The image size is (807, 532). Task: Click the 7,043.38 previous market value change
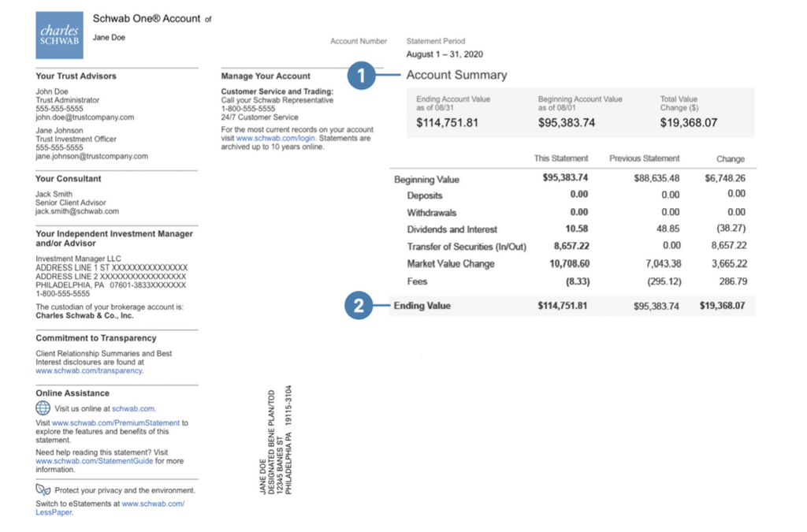pos(664,264)
